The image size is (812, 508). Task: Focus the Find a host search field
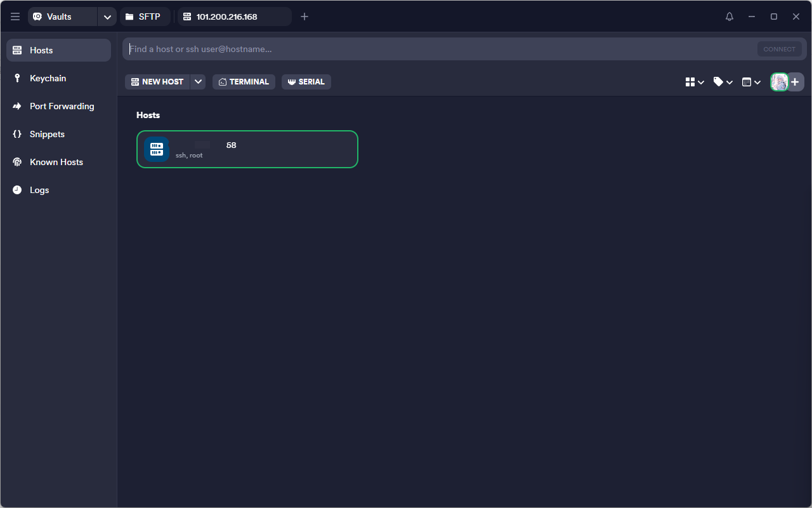(438, 49)
